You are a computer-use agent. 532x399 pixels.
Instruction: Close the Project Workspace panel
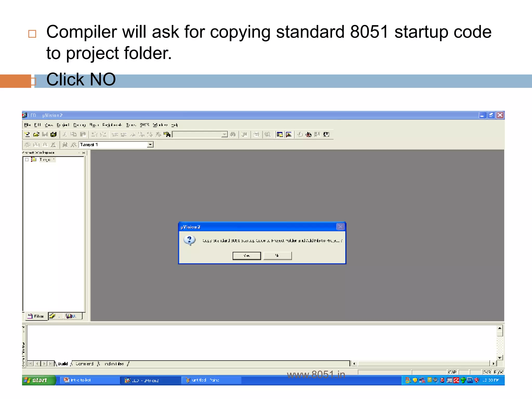[84, 152]
